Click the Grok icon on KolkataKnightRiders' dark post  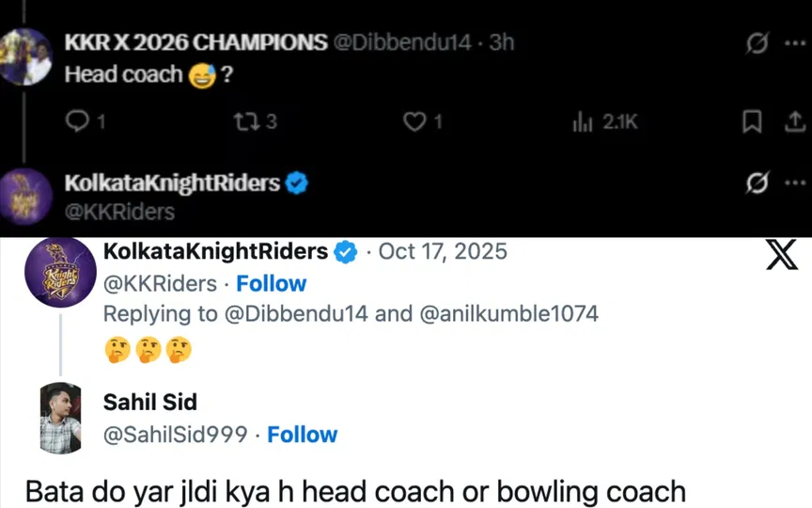pos(757,183)
